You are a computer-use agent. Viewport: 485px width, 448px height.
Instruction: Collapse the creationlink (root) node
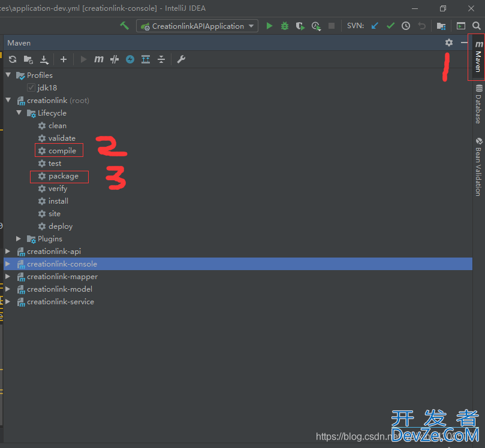click(8, 100)
